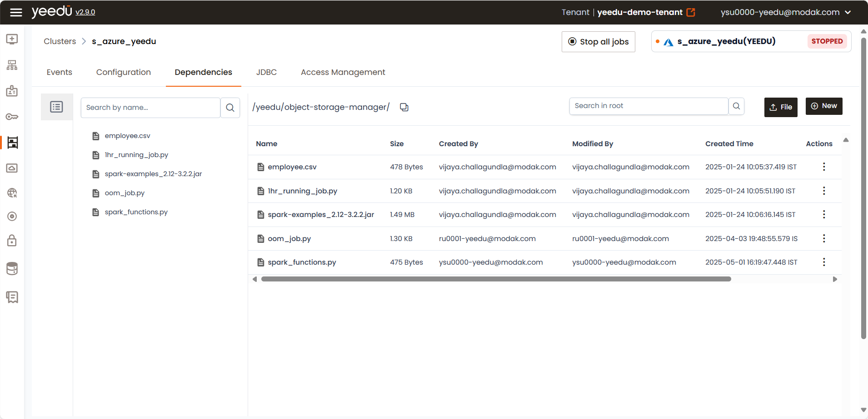Screen dimensions: 868x419
Task: Open actions menu for 1hr_running_job.py
Action: [824, 191]
